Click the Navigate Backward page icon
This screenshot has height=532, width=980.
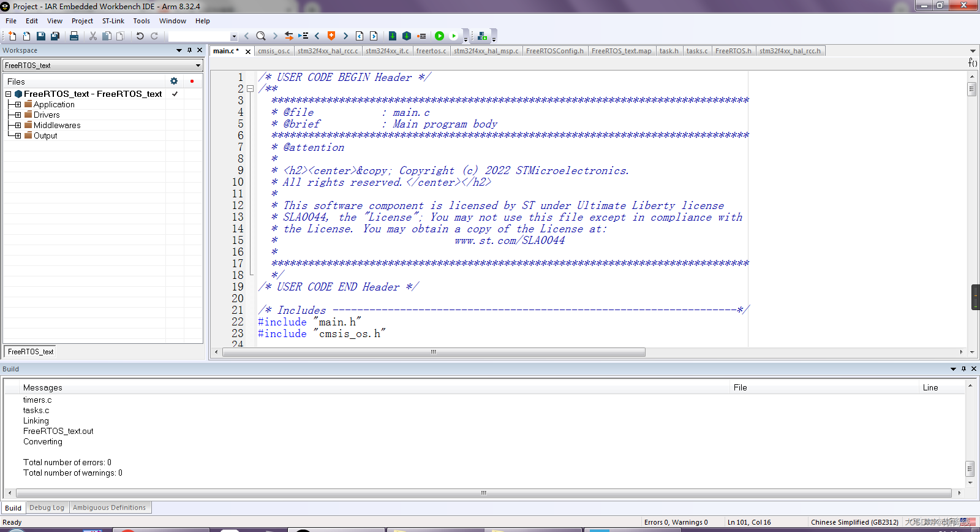(360, 36)
